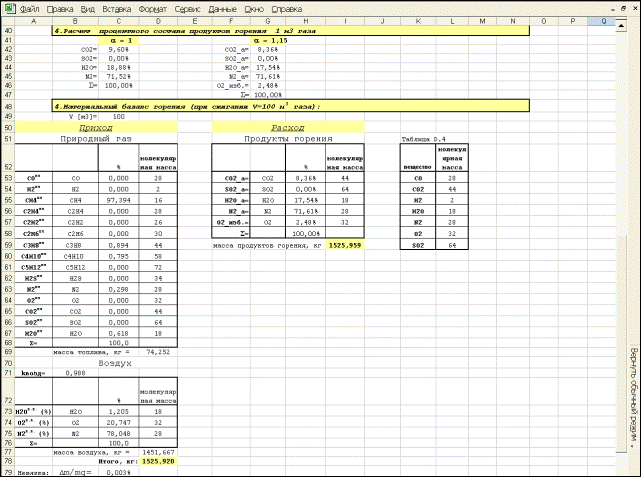Click natural gas H2O percentage 0,618
This screenshot has height=477, width=641.
pos(119,334)
